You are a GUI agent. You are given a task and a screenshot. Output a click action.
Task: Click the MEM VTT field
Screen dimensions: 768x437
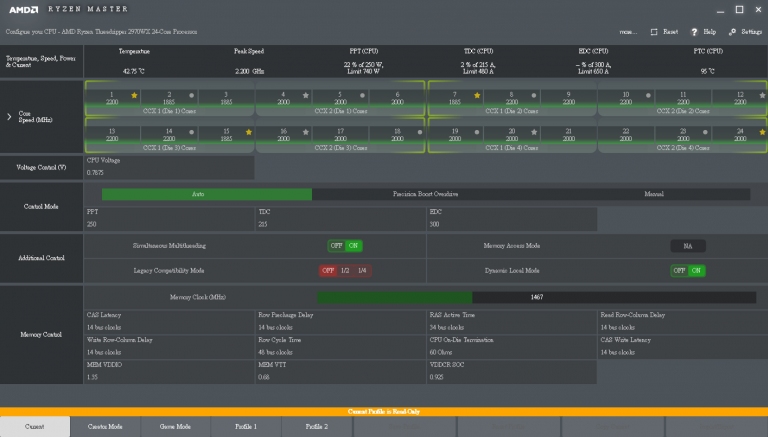pos(340,371)
